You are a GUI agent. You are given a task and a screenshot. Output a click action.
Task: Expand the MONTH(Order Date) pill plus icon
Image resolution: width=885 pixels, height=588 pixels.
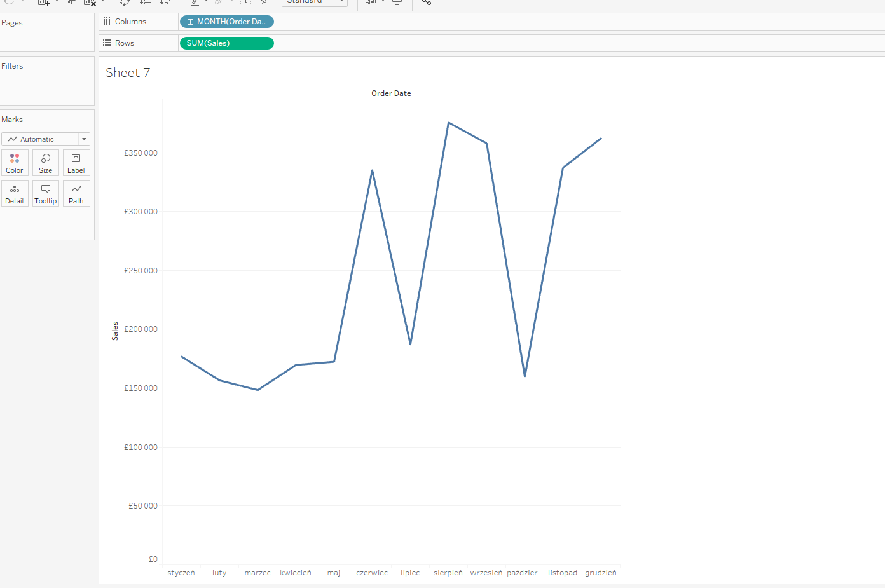[x=190, y=22]
